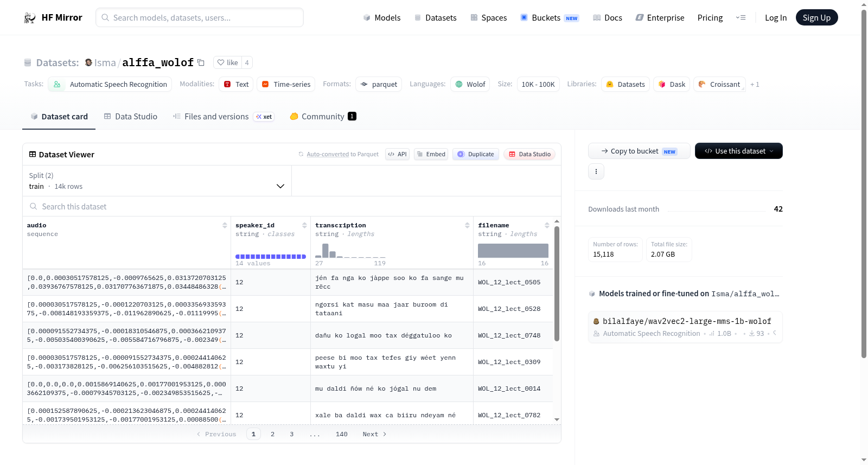
Task: Click the API button in Dataset Viewer
Action: click(397, 154)
